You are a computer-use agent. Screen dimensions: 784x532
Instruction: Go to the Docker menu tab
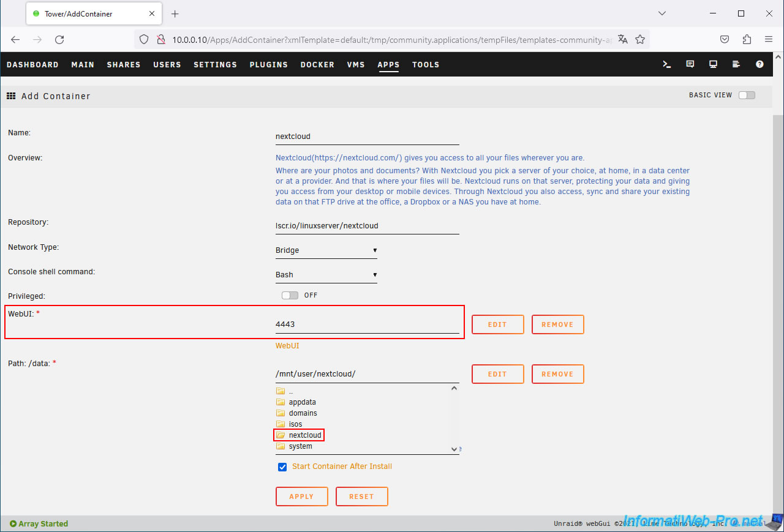click(317, 64)
